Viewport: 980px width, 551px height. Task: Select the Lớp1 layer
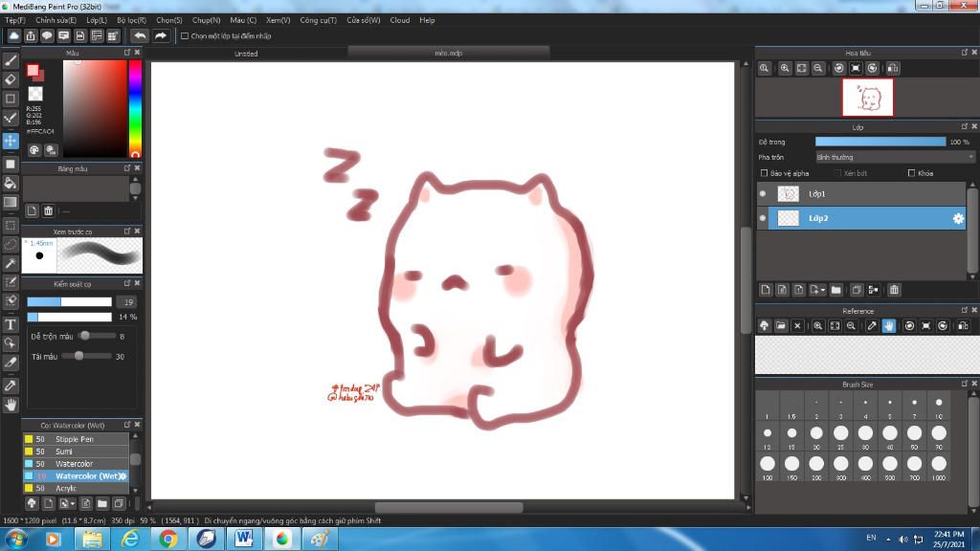(861, 193)
